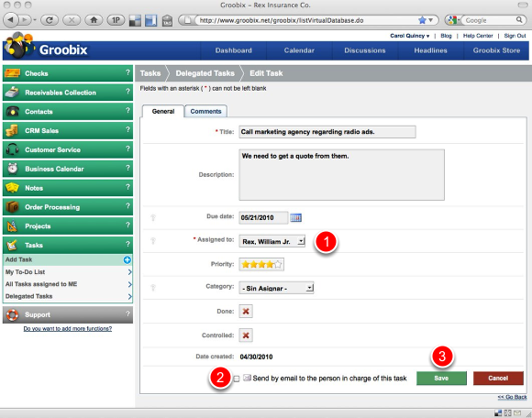Open the Business Calendar module

68,169
